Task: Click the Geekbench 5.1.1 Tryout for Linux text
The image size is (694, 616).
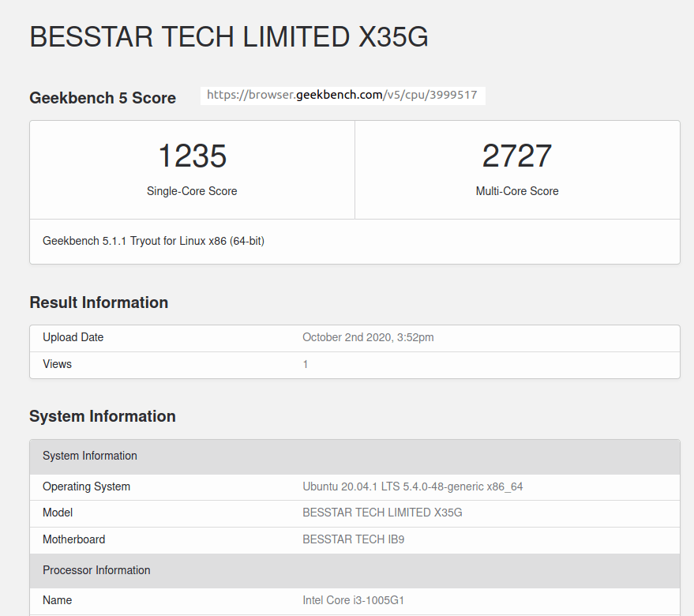Action: click(x=154, y=241)
